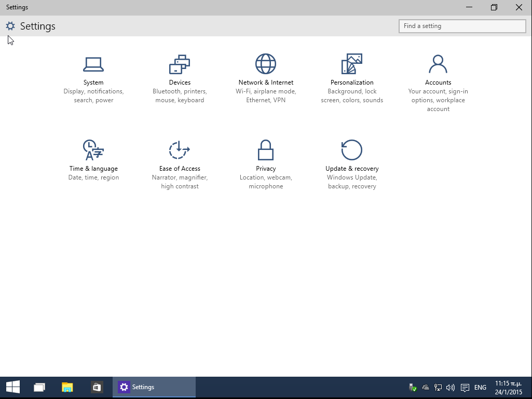
Task: Open the Privacy padlock icon
Action: point(266,149)
